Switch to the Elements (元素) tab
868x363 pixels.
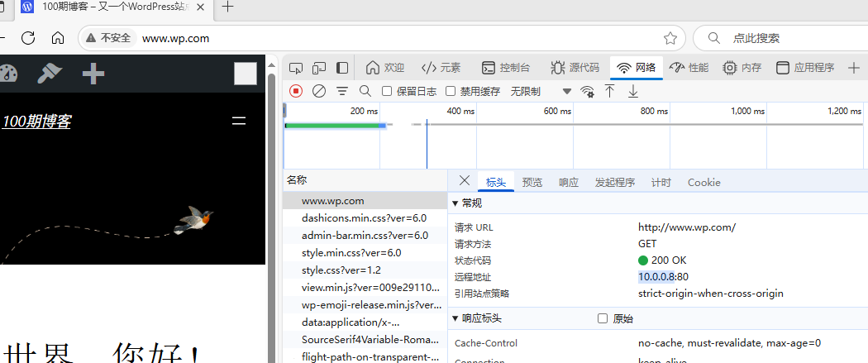click(x=441, y=68)
